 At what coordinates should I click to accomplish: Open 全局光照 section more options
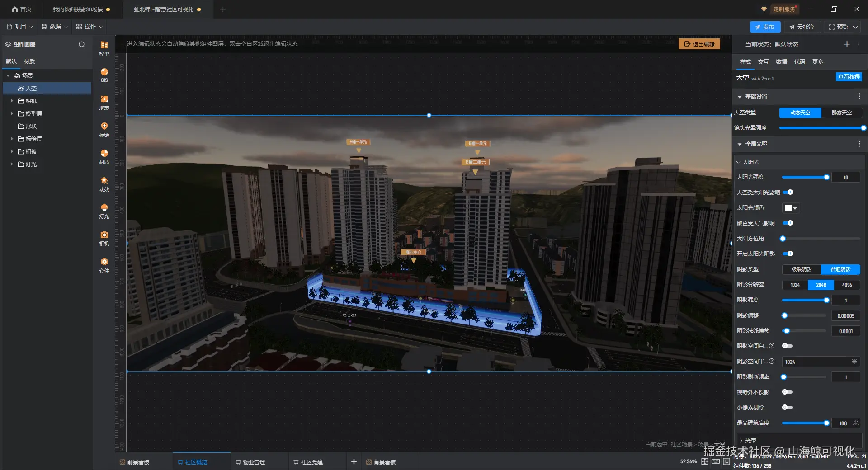coord(859,144)
